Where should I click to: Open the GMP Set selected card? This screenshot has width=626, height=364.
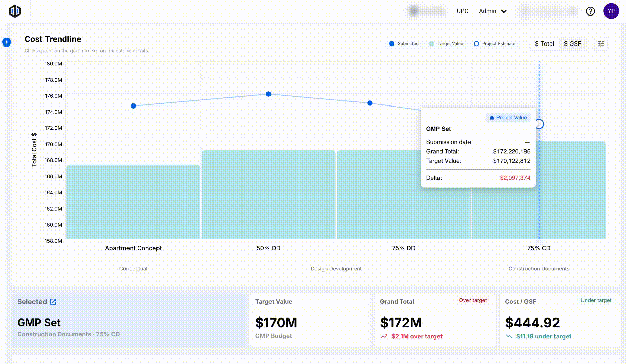pyautogui.click(x=129, y=320)
